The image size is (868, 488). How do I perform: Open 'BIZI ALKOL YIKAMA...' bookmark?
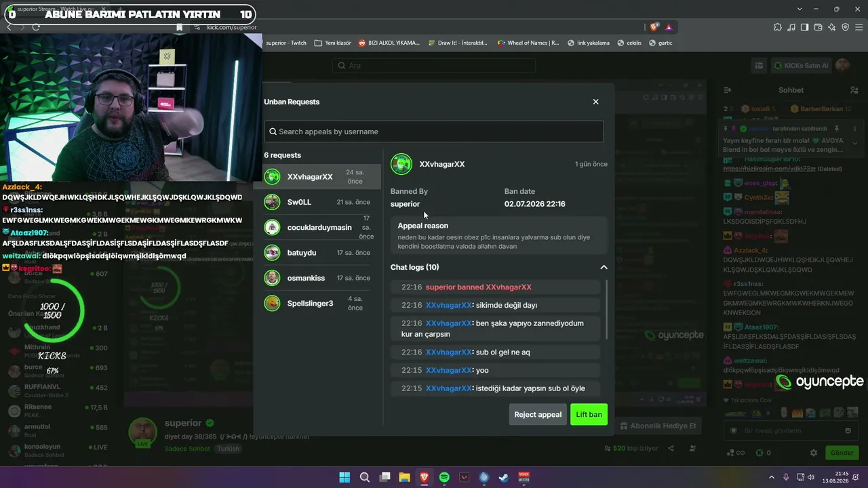tap(389, 43)
